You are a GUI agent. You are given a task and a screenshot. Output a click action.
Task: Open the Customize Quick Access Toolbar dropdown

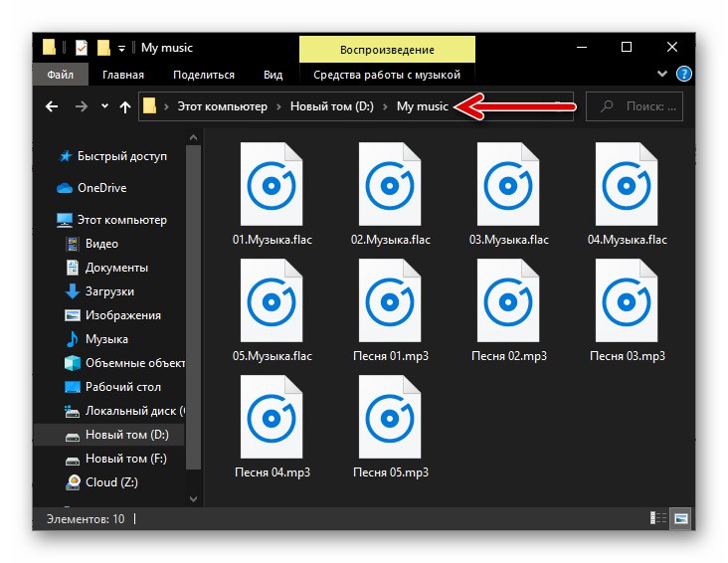coord(121,49)
